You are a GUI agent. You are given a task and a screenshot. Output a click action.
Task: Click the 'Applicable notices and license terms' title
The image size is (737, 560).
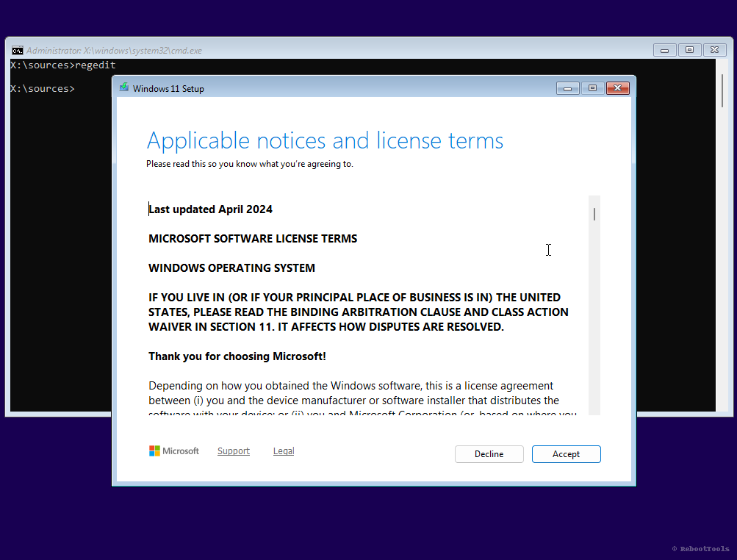326,140
